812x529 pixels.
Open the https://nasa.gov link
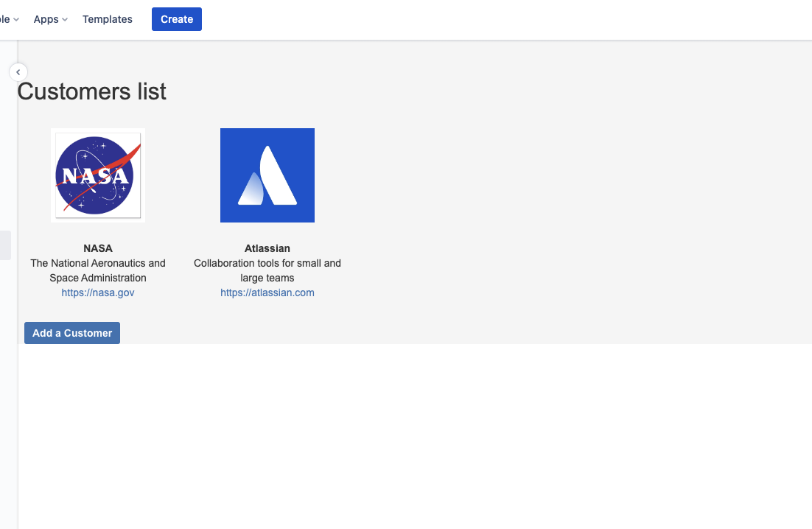[x=97, y=292]
